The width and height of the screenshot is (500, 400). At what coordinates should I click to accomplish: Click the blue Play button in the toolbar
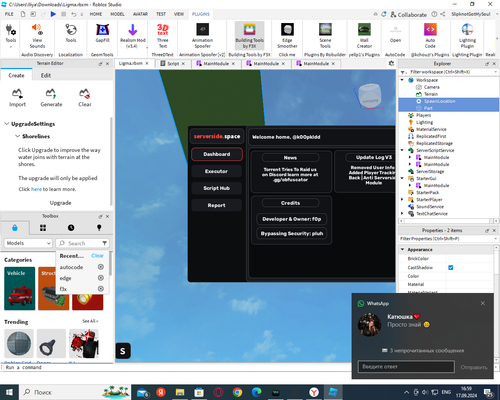pyautogui.click(x=53, y=14)
